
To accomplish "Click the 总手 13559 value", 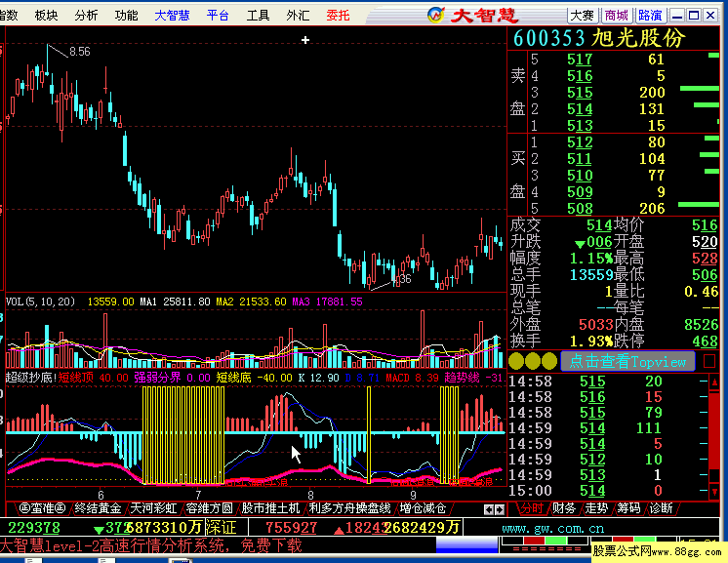I will tap(591, 275).
